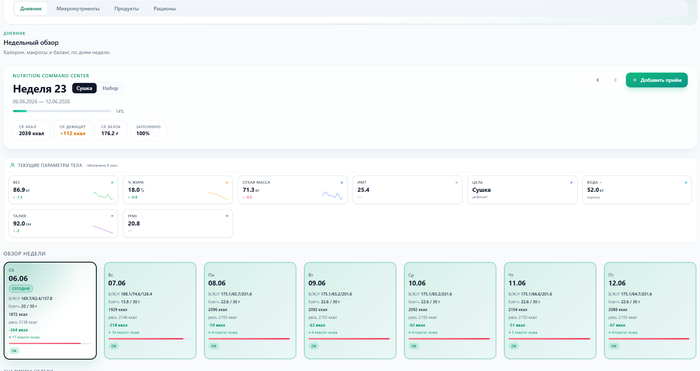Go to the next week arrow
Screen dimensions: 700x371
pyautogui.click(x=615, y=80)
